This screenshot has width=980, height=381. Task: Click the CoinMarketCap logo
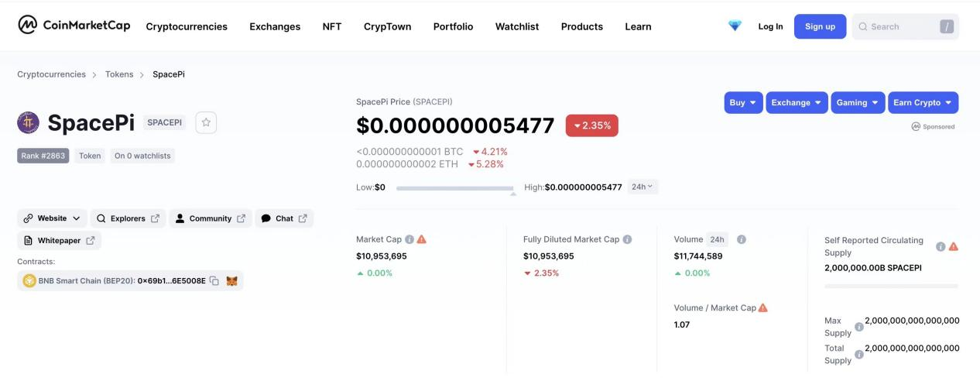(74, 26)
